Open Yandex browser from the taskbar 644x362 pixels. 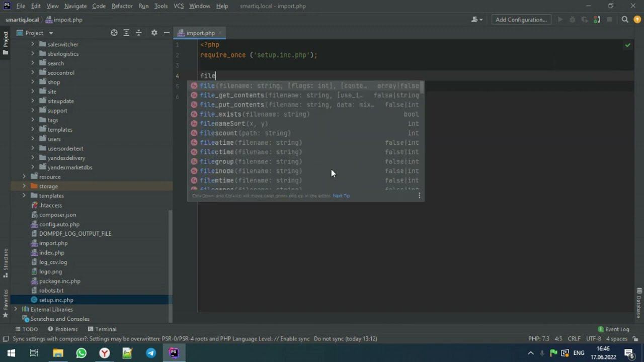(x=104, y=353)
